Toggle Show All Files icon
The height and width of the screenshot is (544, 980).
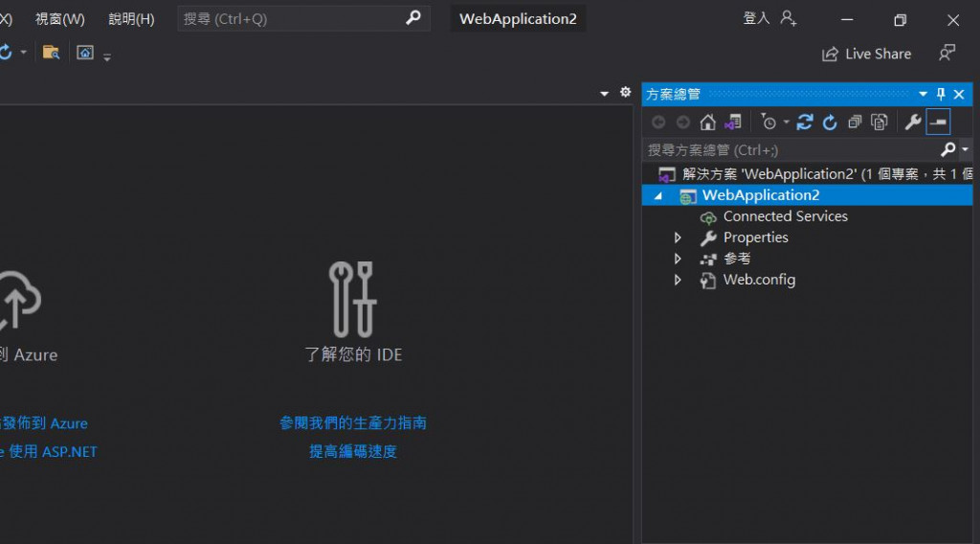click(x=880, y=122)
